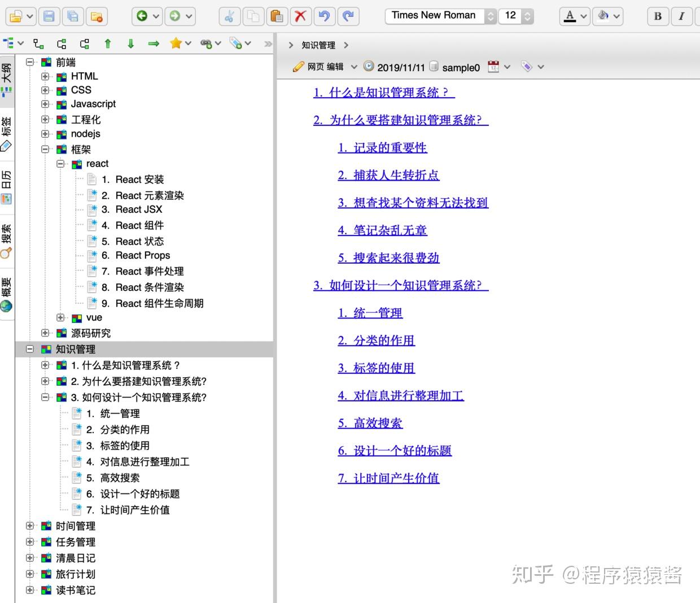Switch to the 标签 tags sidebar tab
This screenshot has height=603, width=700.
[7, 129]
